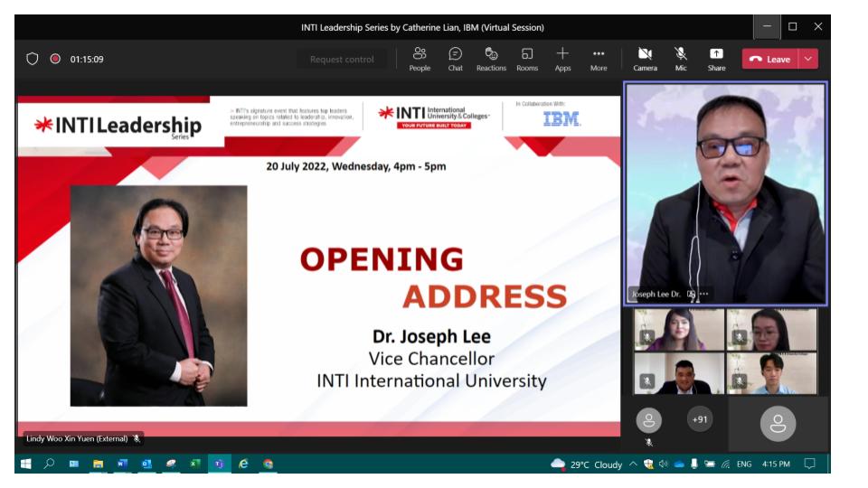The image size is (868, 488).
Task: Show the +91 additional participants
Action: (700, 419)
